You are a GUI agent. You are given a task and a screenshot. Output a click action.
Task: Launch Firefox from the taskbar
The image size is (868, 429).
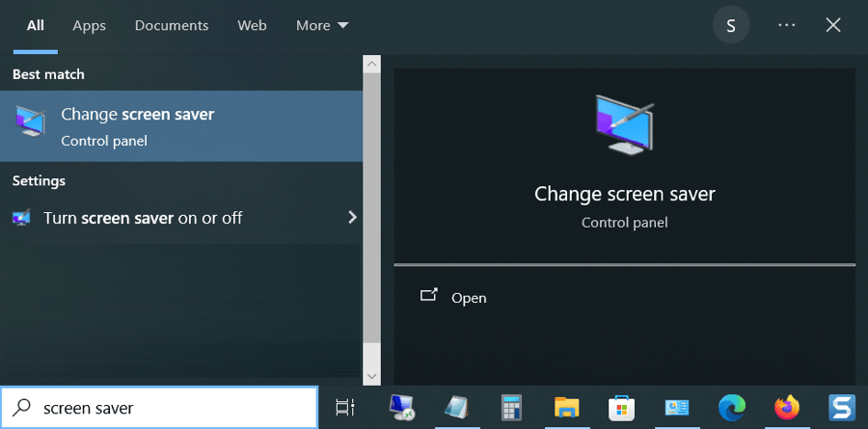tap(787, 408)
